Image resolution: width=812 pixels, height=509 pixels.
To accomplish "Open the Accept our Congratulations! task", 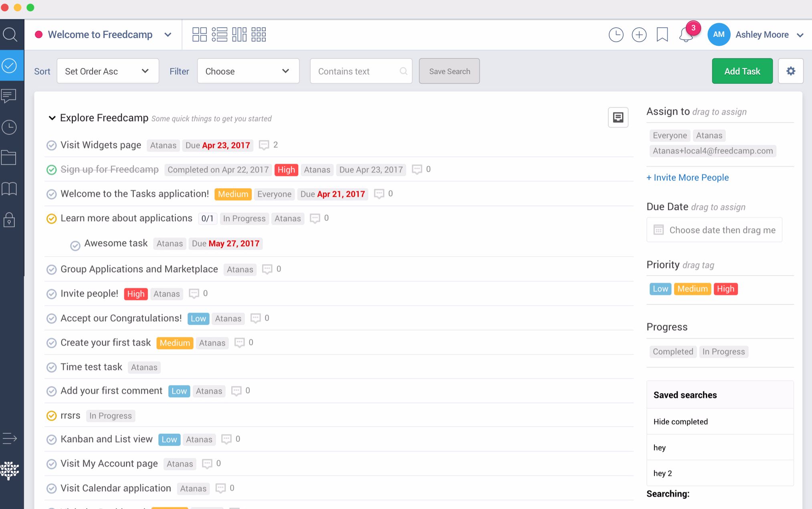I will [x=121, y=318].
